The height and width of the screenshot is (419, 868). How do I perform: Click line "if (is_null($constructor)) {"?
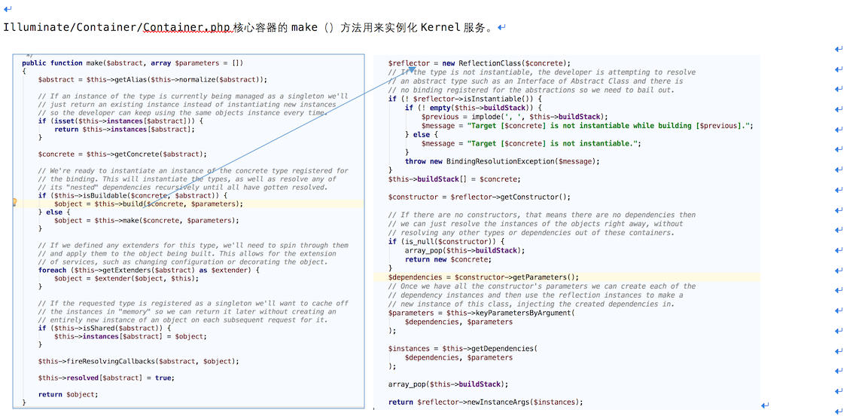(x=446, y=242)
